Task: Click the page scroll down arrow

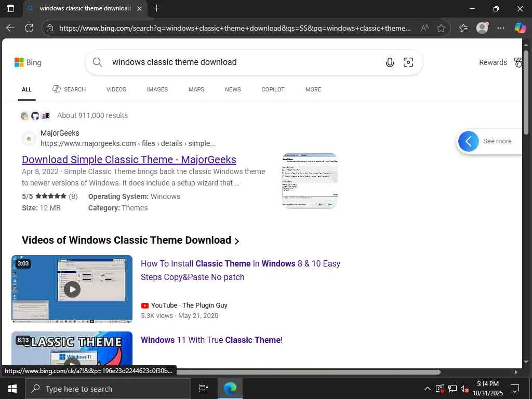Action: pyautogui.click(x=526, y=362)
